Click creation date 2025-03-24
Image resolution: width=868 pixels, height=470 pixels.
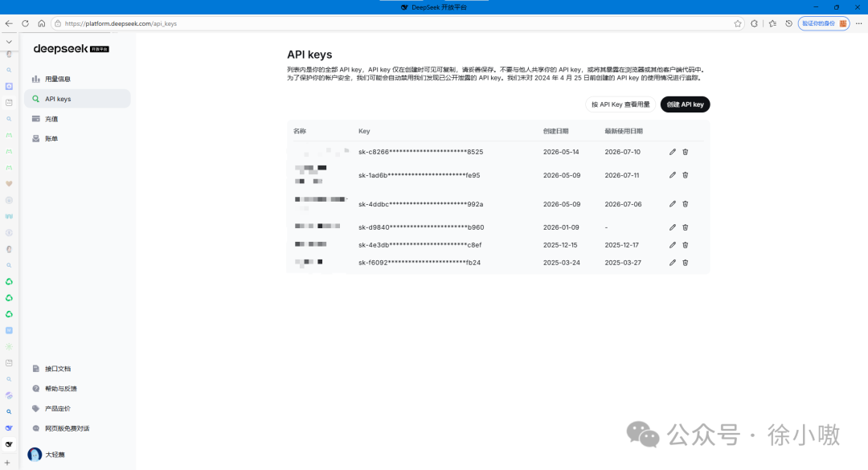[x=561, y=263]
